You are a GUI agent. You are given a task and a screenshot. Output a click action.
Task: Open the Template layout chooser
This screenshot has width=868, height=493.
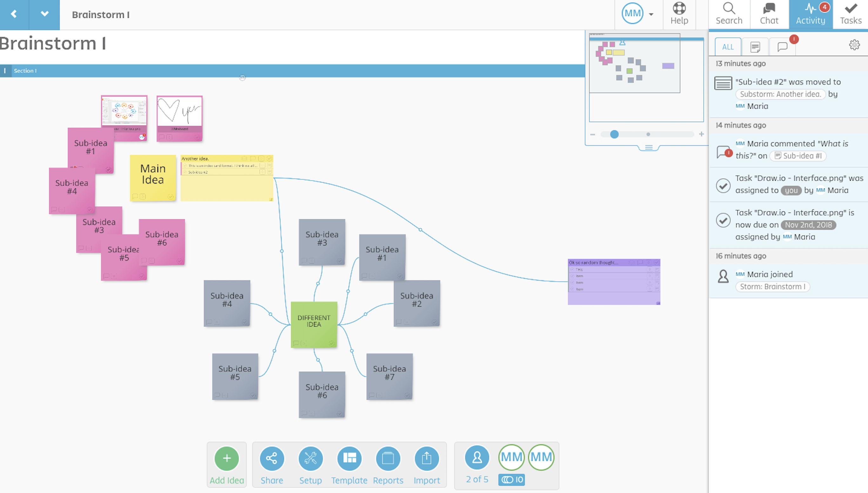(x=349, y=458)
